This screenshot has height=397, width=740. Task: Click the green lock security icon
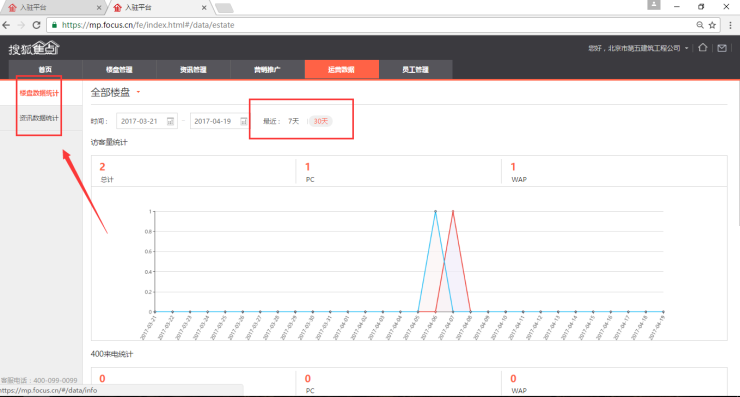[x=54, y=25]
